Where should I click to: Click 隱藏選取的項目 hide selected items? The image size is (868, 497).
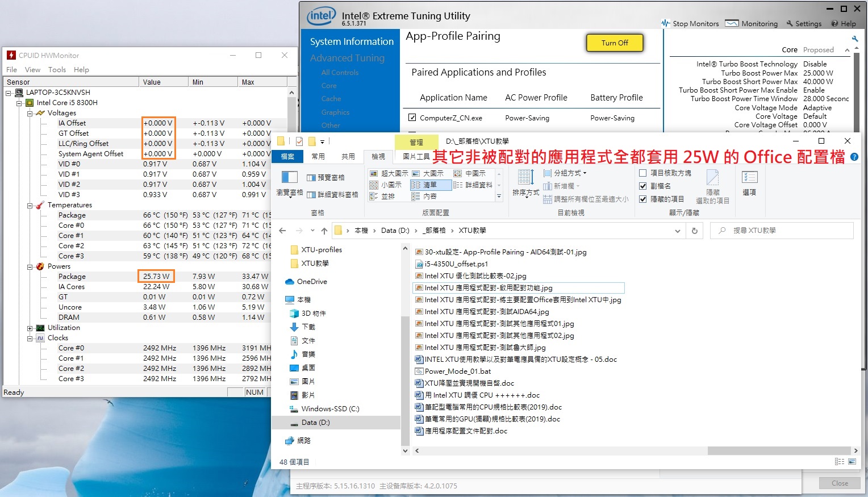click(713, 187)
